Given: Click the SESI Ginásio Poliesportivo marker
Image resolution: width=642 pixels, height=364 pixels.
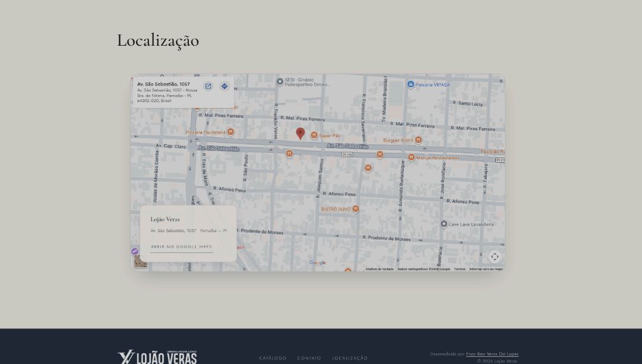Looking at the screenshot, I should (x=280, y=81).
